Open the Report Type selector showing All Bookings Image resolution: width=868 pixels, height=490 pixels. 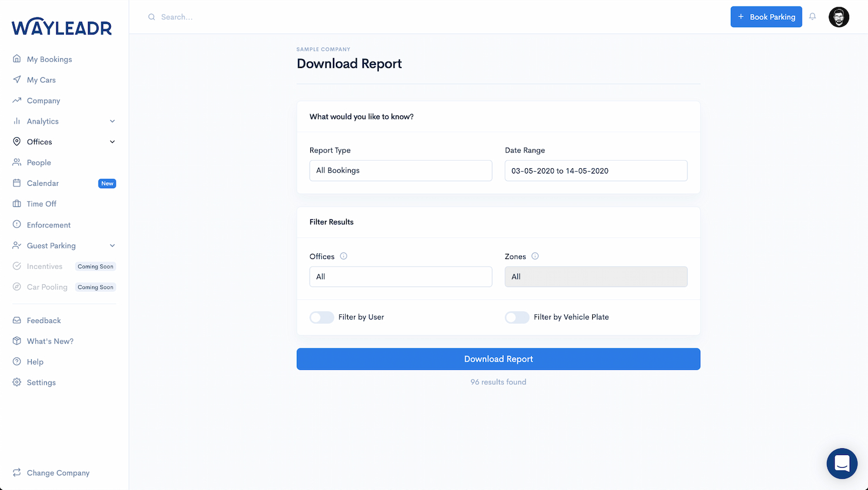pos(401,171)
